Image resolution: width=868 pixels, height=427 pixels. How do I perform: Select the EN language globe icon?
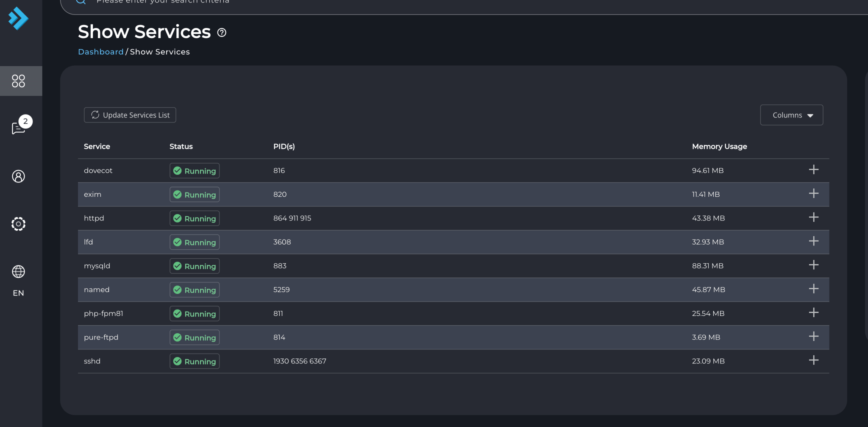(18, 272)
